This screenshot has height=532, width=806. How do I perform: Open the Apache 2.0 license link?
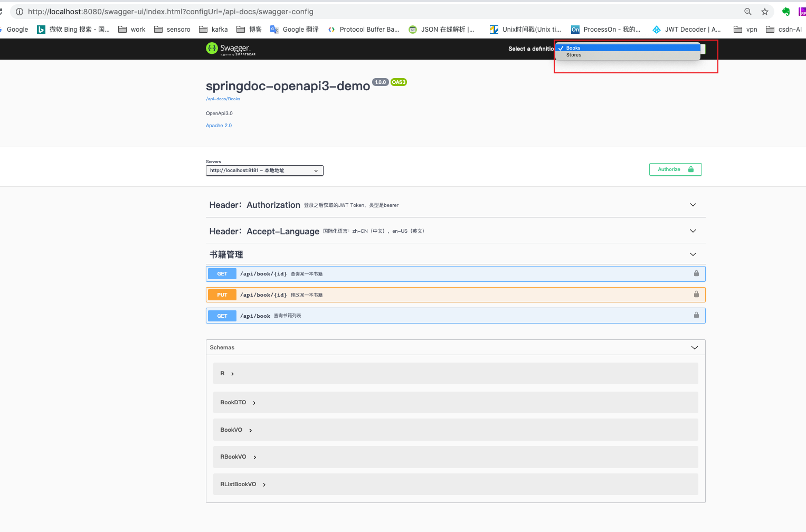coord(219,125)
